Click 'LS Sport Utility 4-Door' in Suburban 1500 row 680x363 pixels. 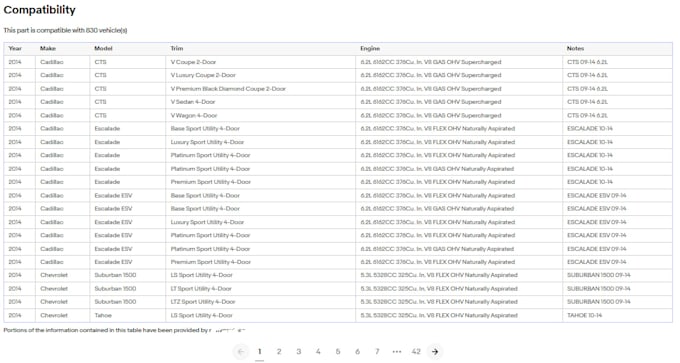pyautogui.click(x=260, y=275)
